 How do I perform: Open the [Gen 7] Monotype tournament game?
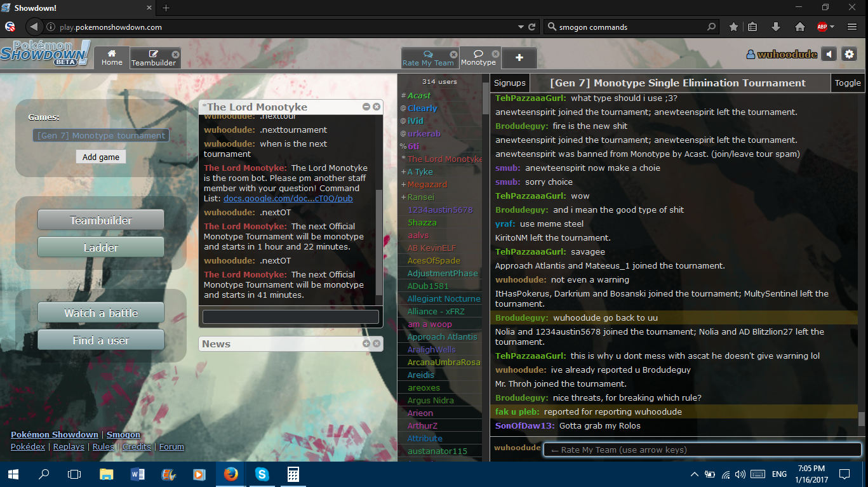pyautogui.click(x=102, y=135)
